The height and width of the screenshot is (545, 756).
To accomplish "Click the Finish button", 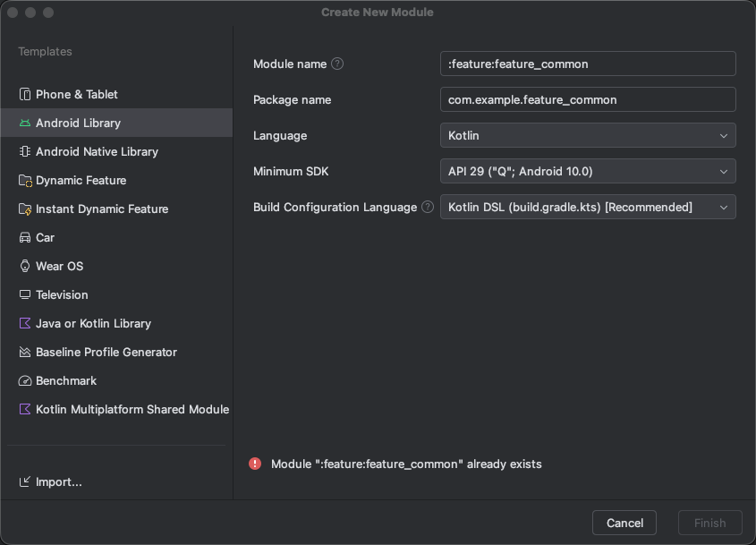I will [x=710, y=523].
